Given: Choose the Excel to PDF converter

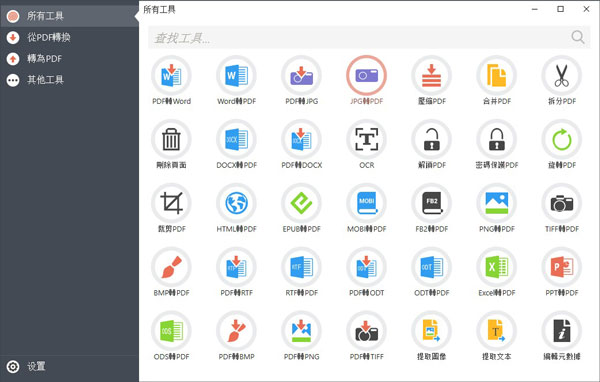Looking at the screenshot, I should coord(496,267).
